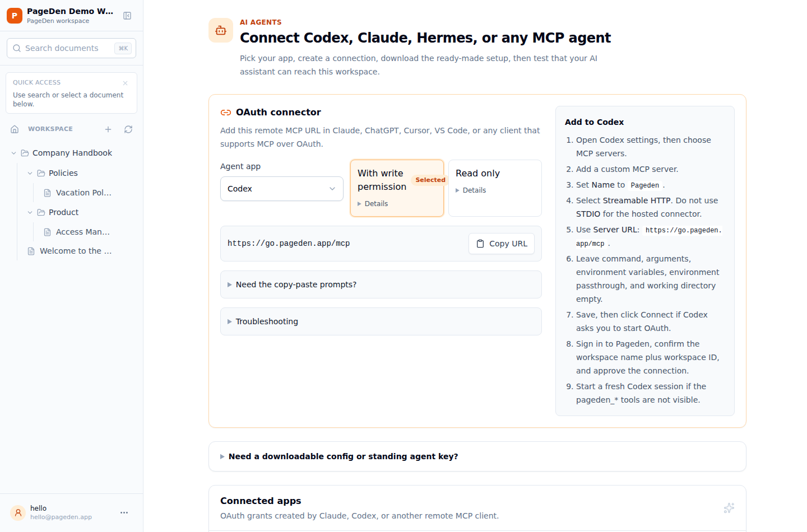The image size is (807, 532).
Task: Click the Vacation Pol... document icon
Action: pyautogui.click(x=48, y=193)
